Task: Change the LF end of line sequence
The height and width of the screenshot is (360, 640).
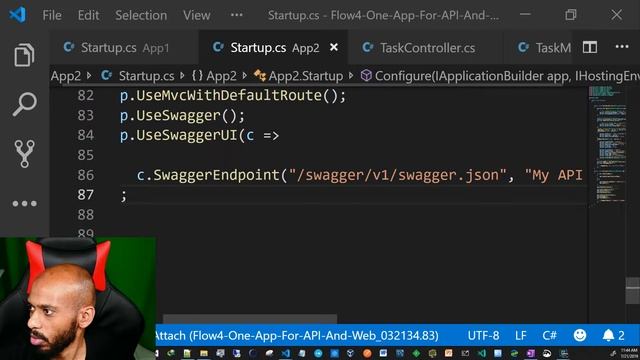Action: [x=520, y=336]
